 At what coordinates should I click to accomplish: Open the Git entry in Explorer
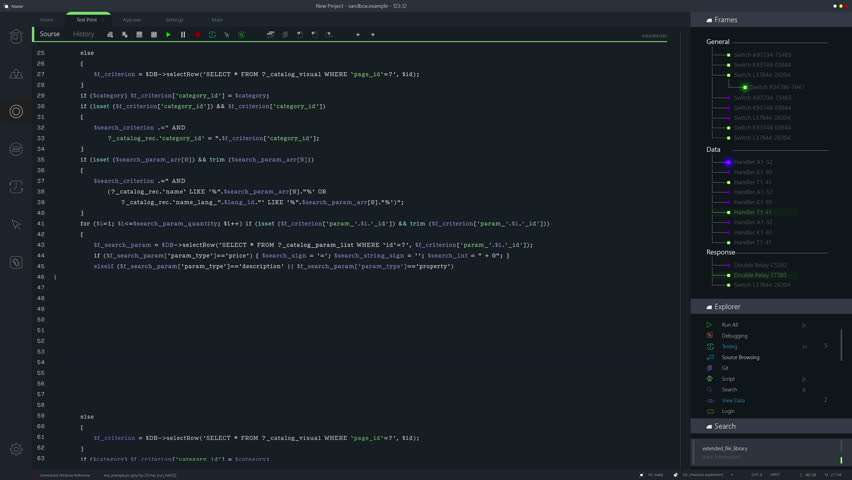click(x=725, y=368)
